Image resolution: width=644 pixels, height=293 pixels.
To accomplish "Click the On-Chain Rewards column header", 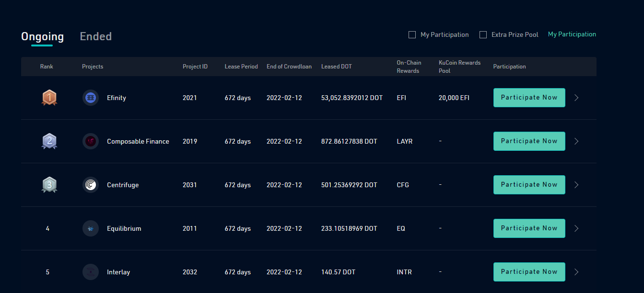I will (x=409, y=67).
